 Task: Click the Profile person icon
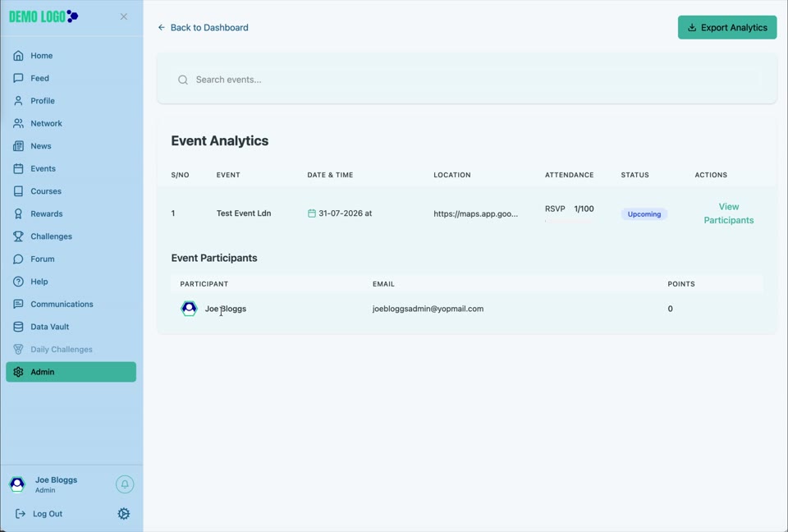18,100
